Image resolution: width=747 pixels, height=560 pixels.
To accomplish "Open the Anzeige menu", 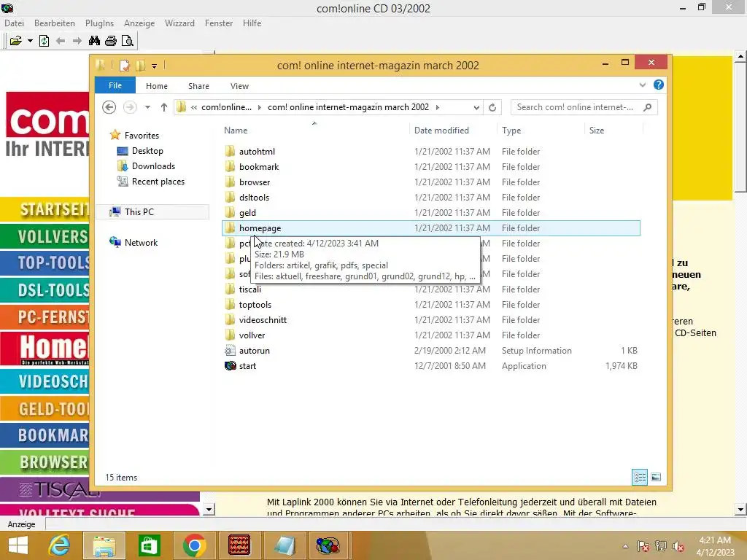I will [139, 23].
